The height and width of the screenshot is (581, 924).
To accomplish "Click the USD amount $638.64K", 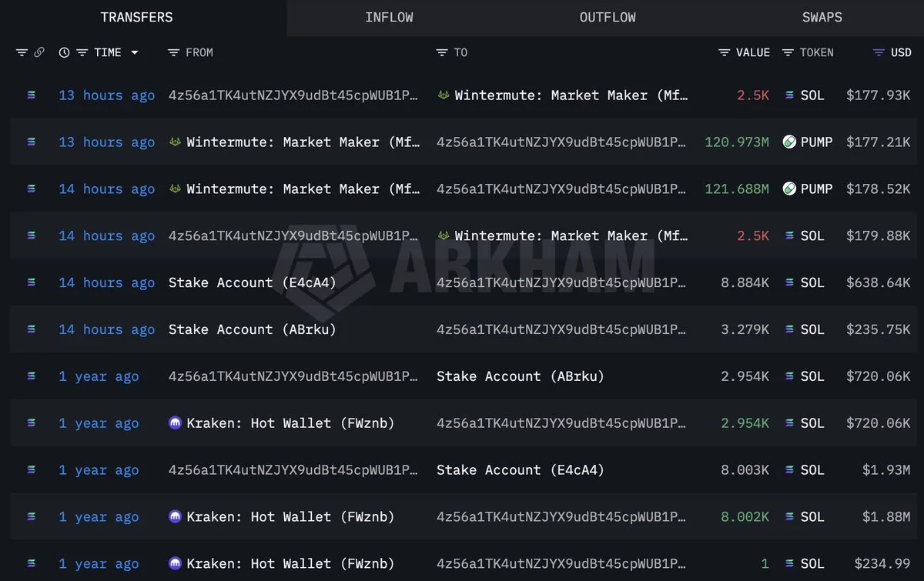I will pyautogui.click(x=879, y=282).
